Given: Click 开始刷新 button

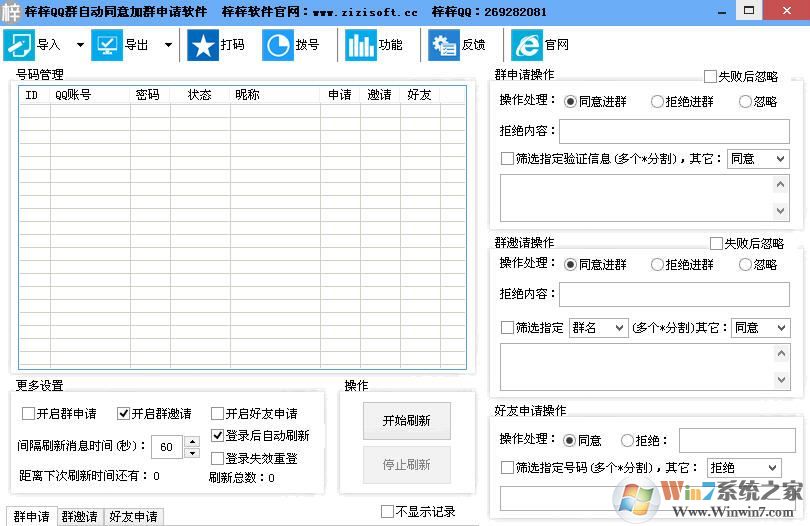Looking at the screenshot, I should (x=407, y=421).
